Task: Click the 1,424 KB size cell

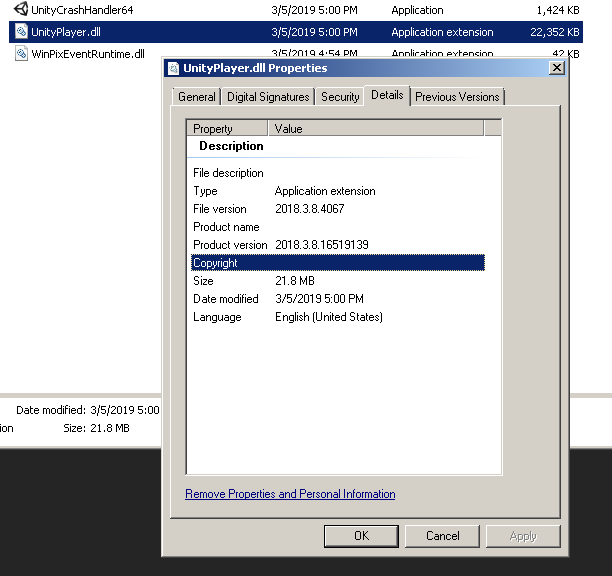Action: 558,10
